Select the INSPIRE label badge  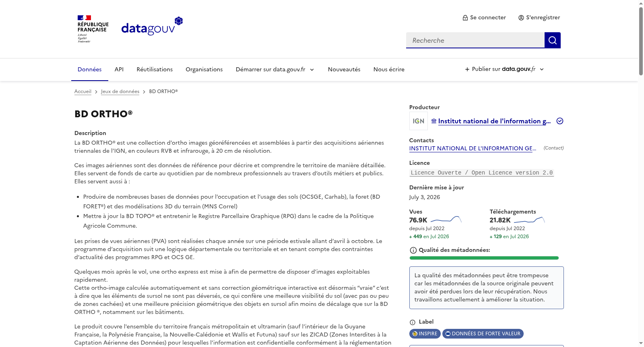pyautogui.click(x=425, y=334)
